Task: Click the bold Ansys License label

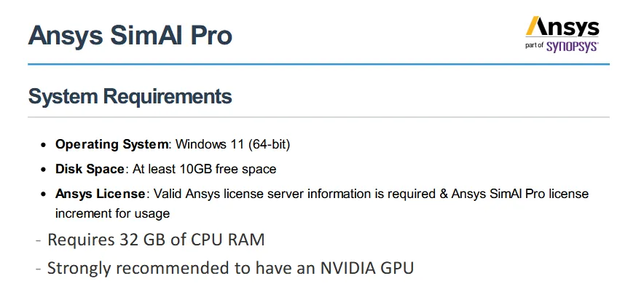Action: click(101, 194)
